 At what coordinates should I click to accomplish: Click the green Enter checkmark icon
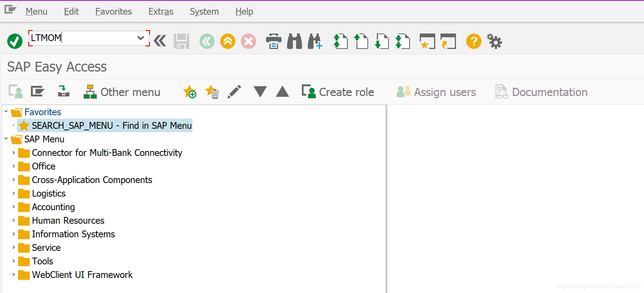pos(15,41)
